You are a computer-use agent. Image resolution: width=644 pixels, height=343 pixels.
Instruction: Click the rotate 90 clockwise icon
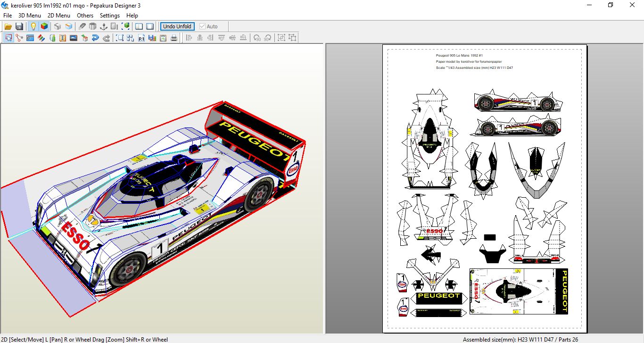pos(268,38)
